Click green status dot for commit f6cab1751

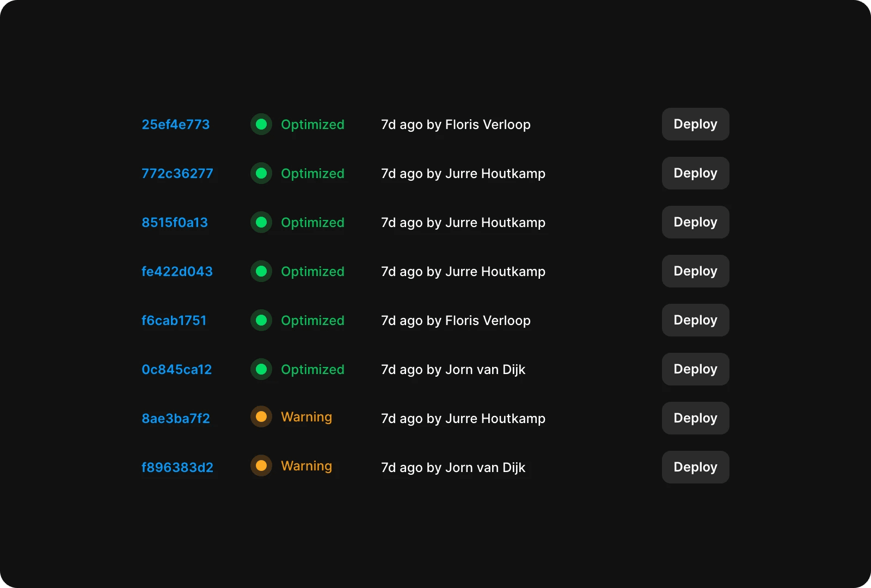261,320
